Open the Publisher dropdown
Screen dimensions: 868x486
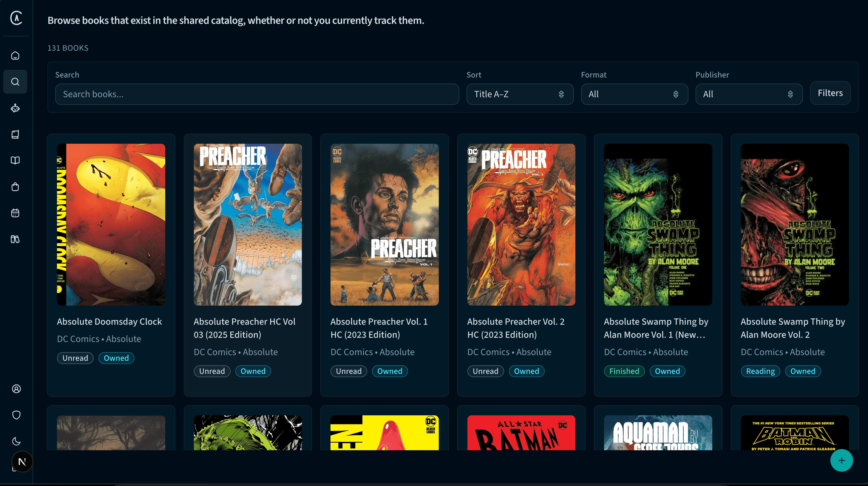click(x=749, y=94)
